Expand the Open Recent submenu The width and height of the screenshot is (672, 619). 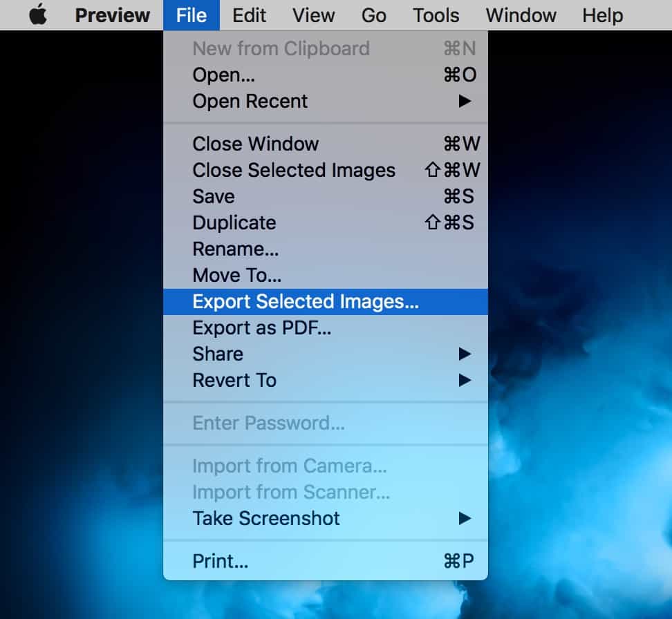[x=250, y=101]
